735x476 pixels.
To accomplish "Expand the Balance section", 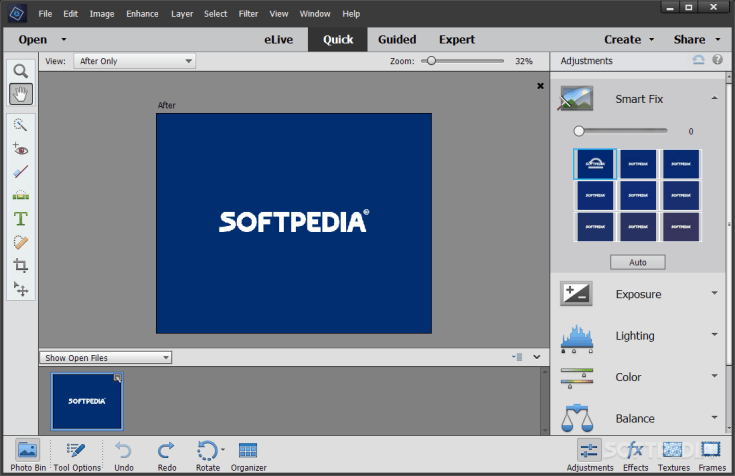I will [714, 417].
